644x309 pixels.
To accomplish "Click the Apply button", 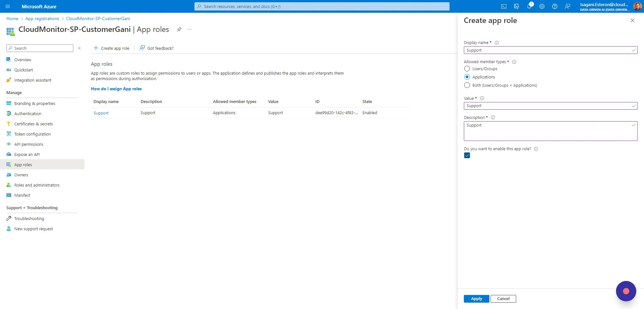I will pyautogui.click(x=476, y=299).
